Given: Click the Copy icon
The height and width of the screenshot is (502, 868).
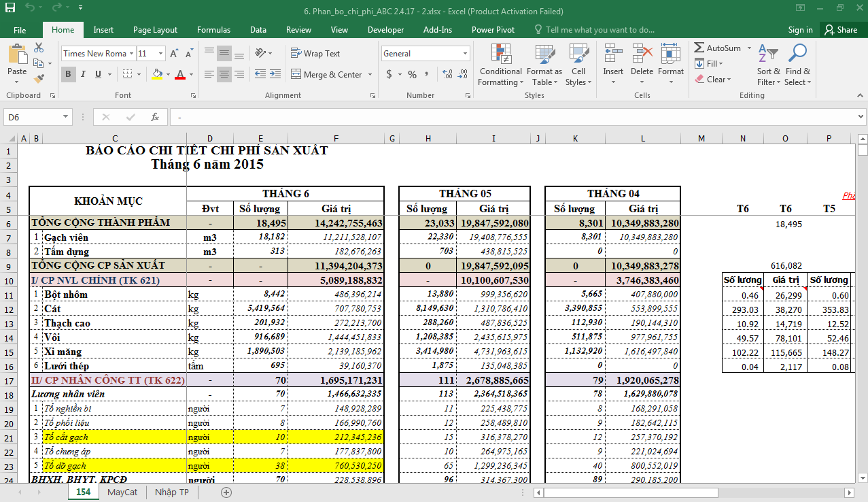Looking at the screenshot, I should point(39,64).
